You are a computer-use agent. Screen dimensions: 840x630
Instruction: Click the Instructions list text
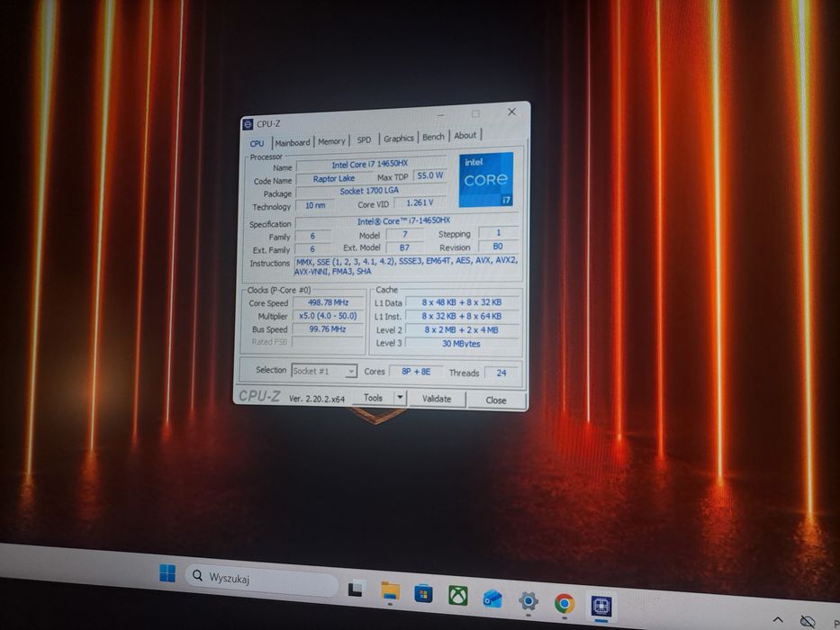click(x=406, y=266)
